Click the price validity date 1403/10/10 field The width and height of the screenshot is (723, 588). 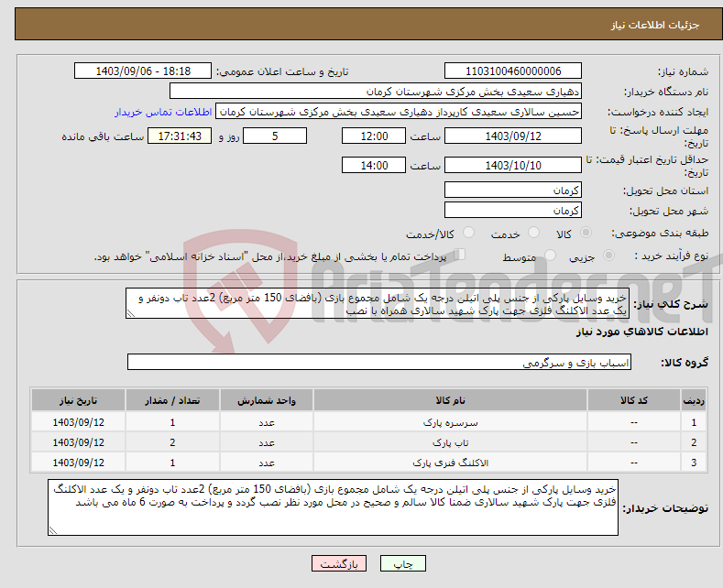[x=513, y=165]
